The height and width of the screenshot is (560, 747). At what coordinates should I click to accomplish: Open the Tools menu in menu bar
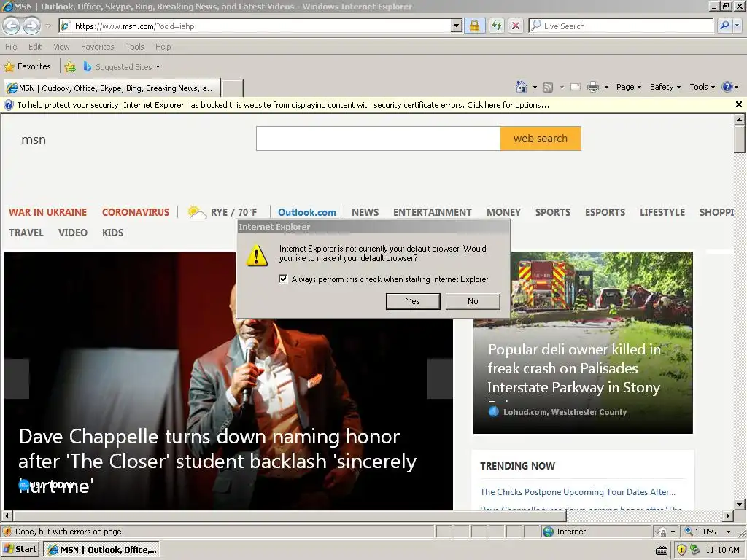(x=135, y=47)
